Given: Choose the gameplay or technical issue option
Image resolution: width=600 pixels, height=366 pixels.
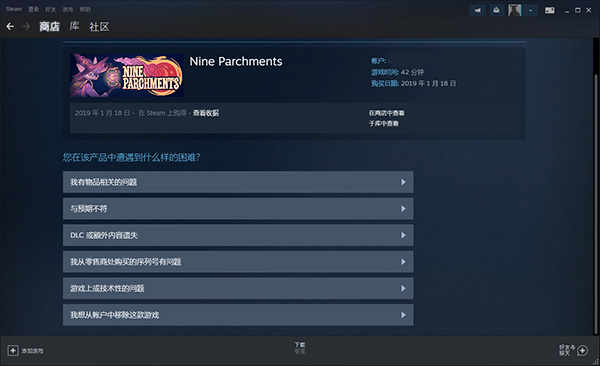Looking at the screenshot, I should tap(238, 288).
